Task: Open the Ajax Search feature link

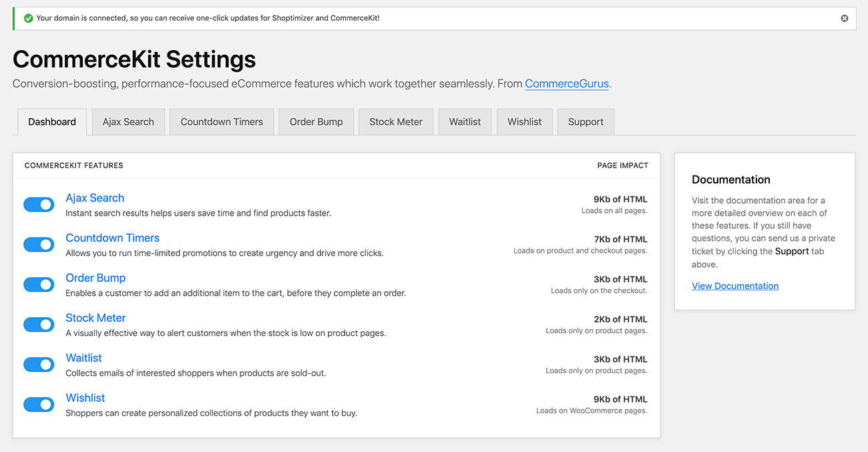Action: pyautogui.click(x=95, y=198)
